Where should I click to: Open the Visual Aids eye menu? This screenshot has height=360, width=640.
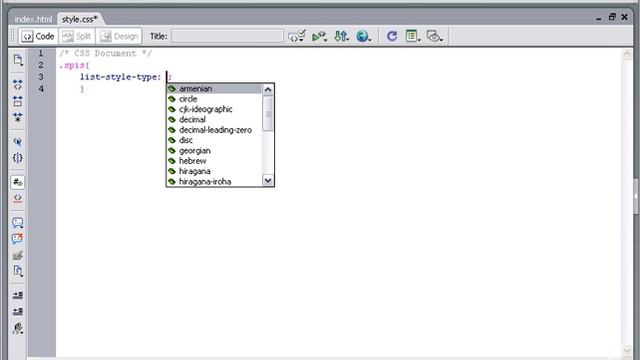(x=435, y=36)
